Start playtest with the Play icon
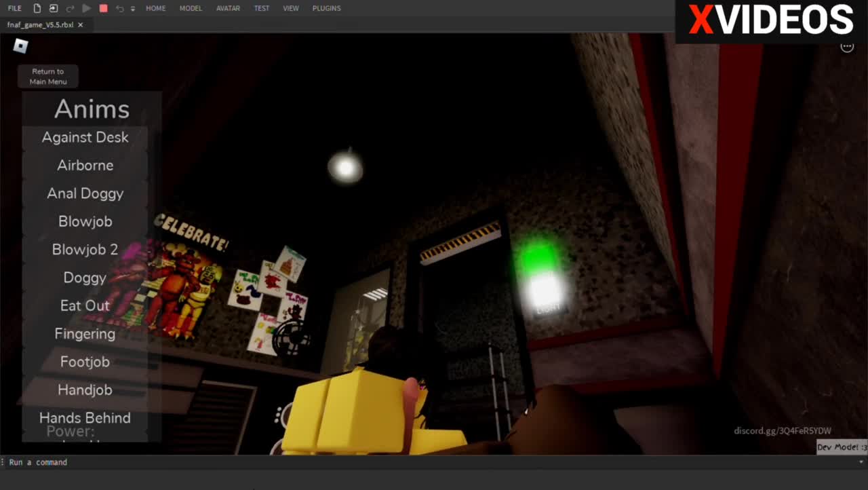This screenshot has height=490, width=868. (86, 8)
